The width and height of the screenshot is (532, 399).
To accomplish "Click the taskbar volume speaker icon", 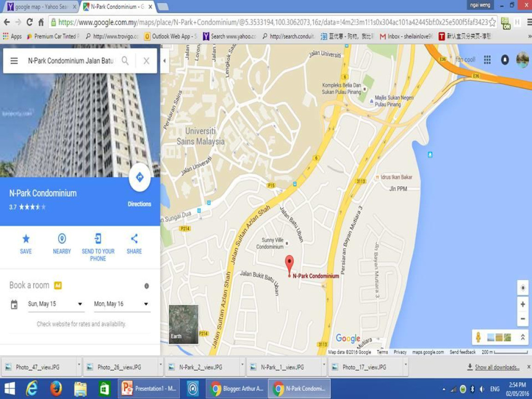I will click(483, 389).
